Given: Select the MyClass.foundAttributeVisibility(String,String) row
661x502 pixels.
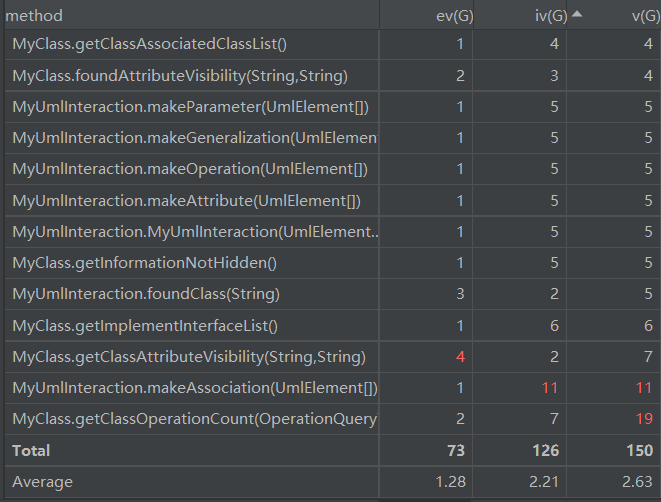Looking at the screenshot, I should click(x=180, y=75).
